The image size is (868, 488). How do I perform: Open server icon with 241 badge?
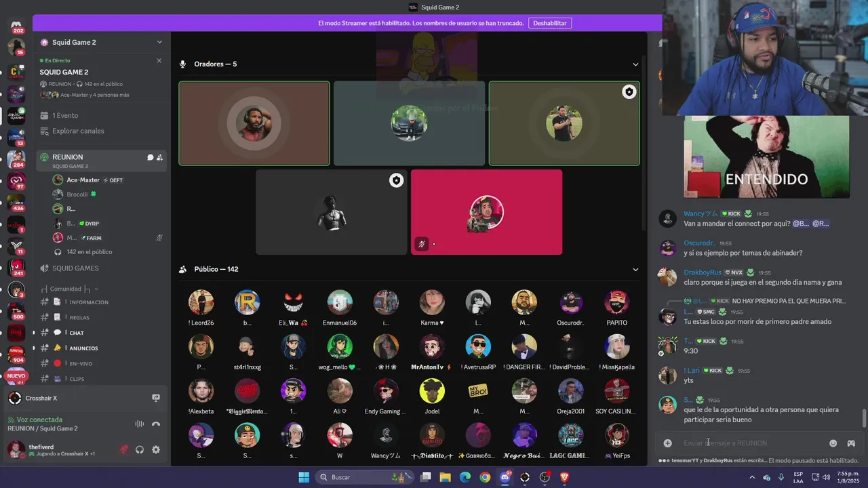click(x=16, y=268)
